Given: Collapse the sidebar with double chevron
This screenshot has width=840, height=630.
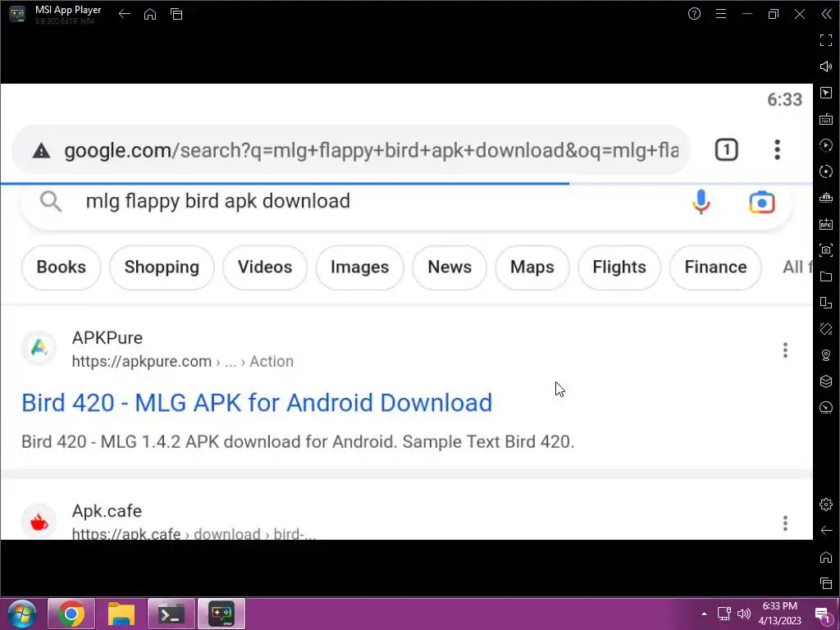Looking at the screenshot, I should coord(826,14).
